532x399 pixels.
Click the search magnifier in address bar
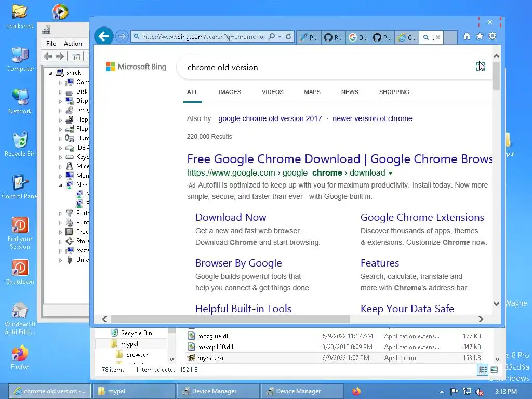(x=271, y=37)
